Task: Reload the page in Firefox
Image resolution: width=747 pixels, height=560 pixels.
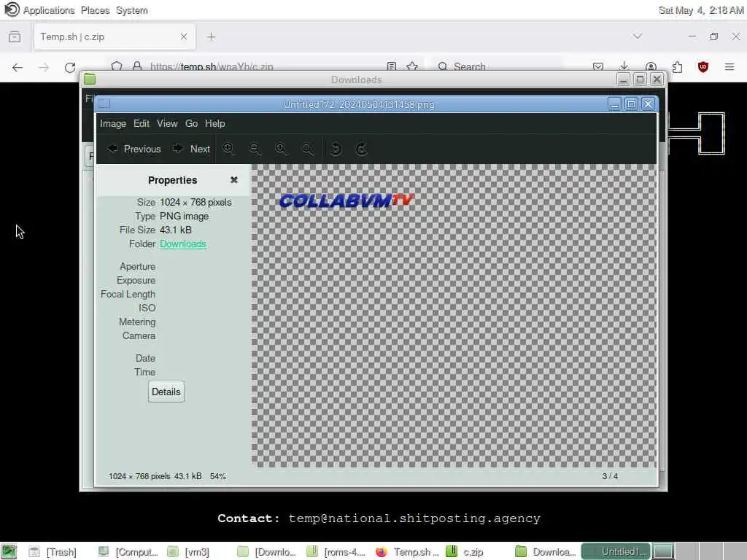Action: tap(70, 67)
